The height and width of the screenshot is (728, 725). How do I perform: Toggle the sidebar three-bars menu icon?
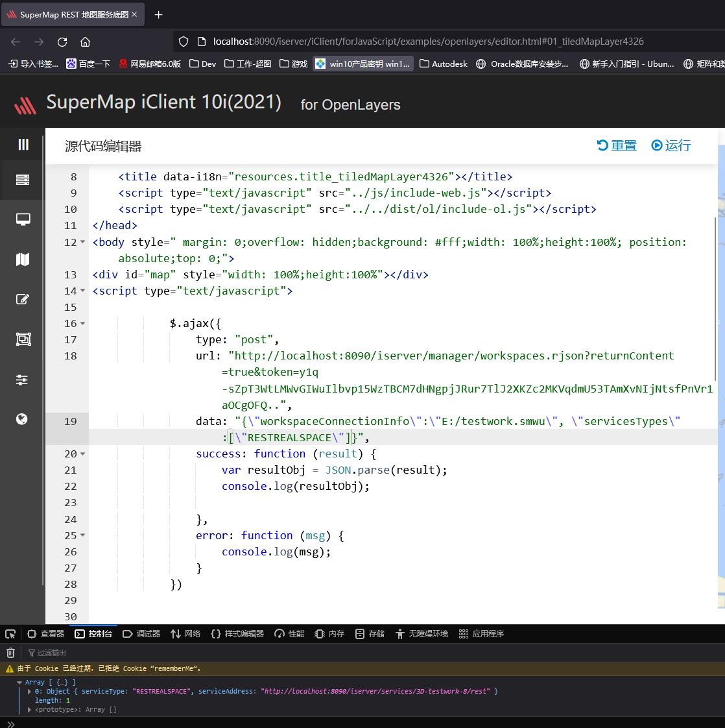tap(23, 145)
